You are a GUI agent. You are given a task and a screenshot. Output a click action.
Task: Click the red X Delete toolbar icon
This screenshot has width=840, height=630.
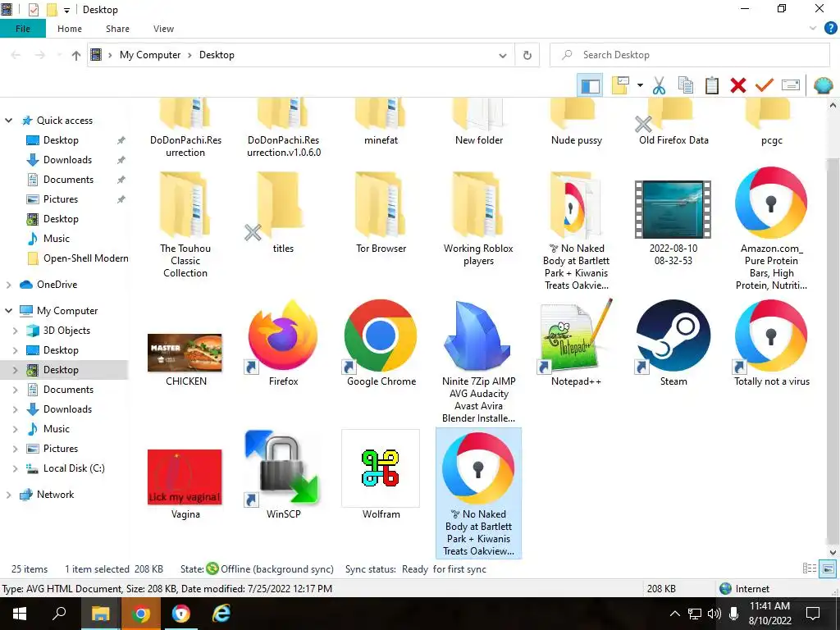tap(738, 85)
